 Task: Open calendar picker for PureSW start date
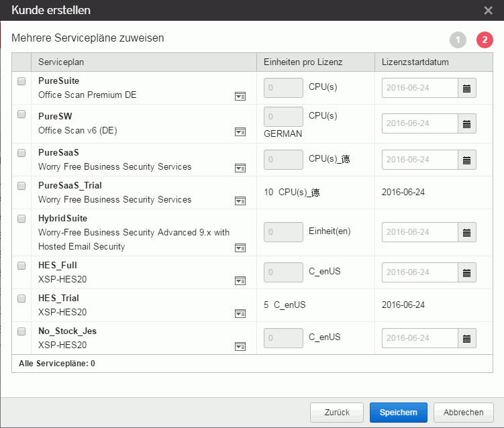tap(467, 123)
